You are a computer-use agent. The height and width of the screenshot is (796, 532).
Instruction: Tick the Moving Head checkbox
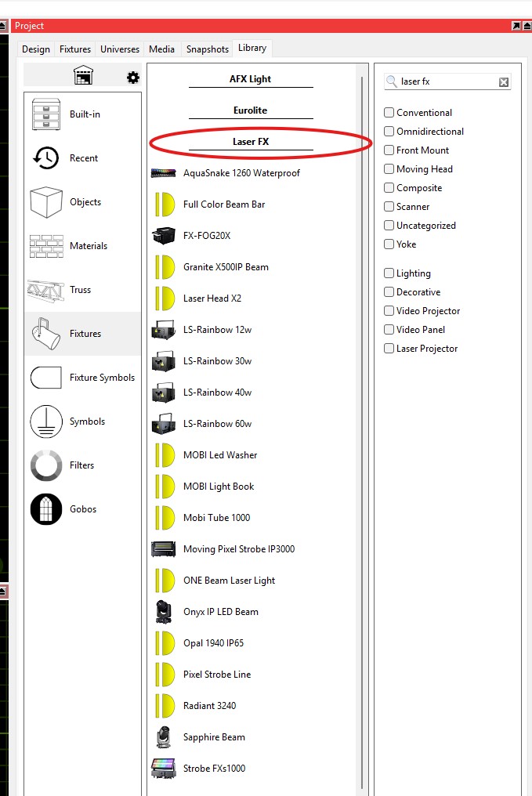point(389,169)
